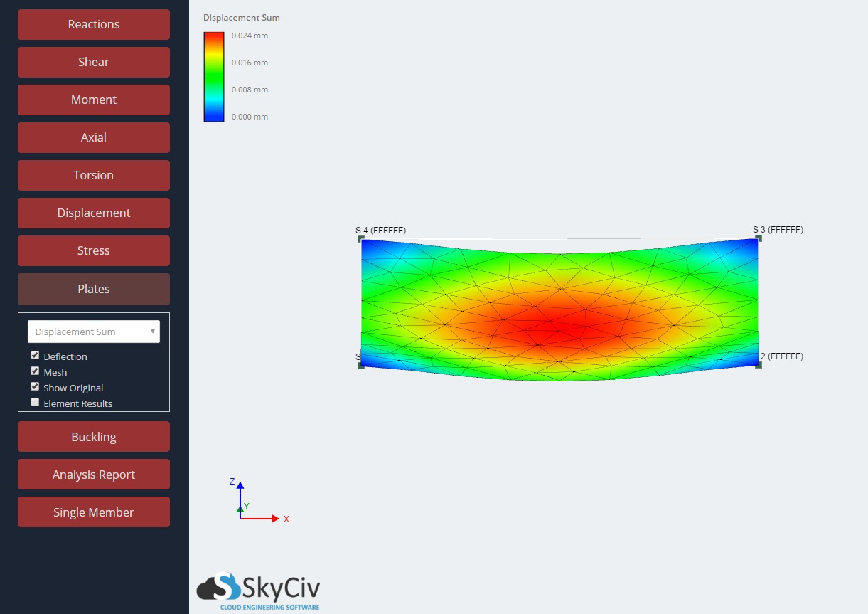Click the SkyCiv logo

point(259,591)
